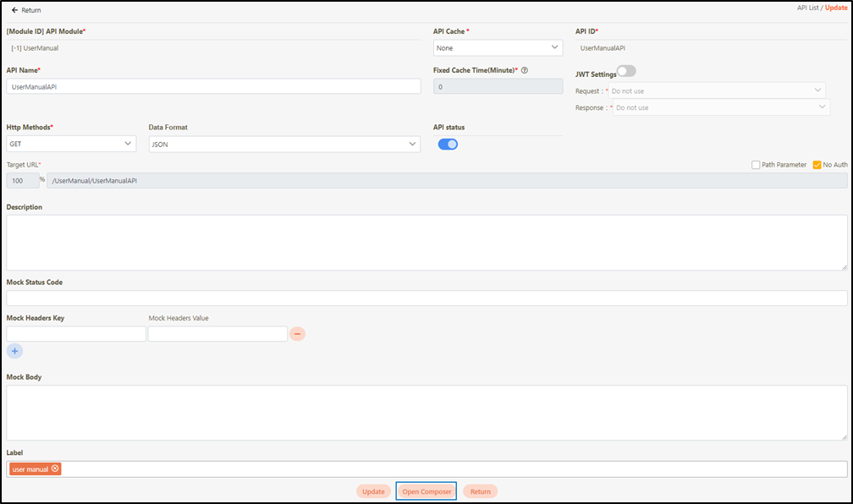The height and width of the screenshot is (504, 853).
Task: Click into the API Name field
Action: [213, 86]
